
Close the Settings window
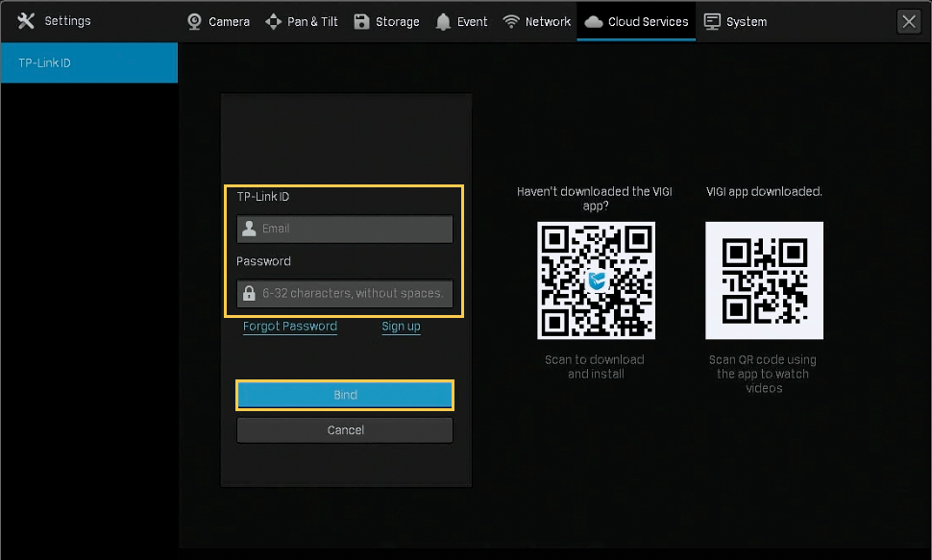[909, 22]
